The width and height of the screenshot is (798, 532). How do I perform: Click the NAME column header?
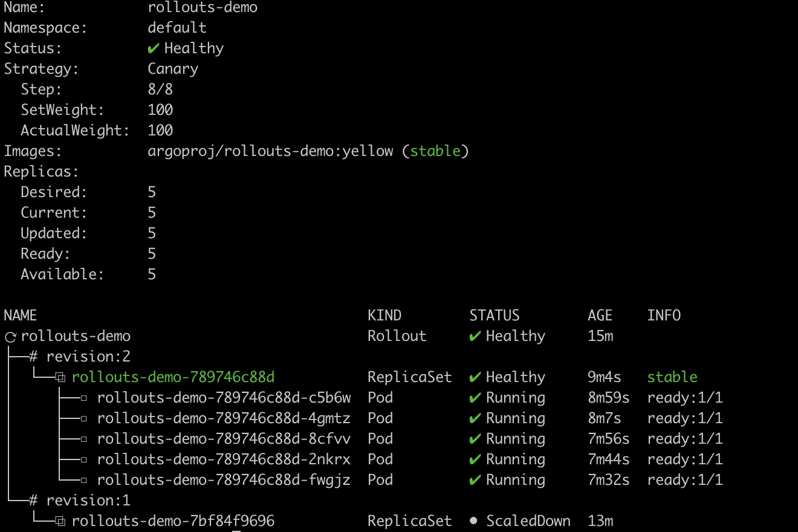tap(21, 316)
